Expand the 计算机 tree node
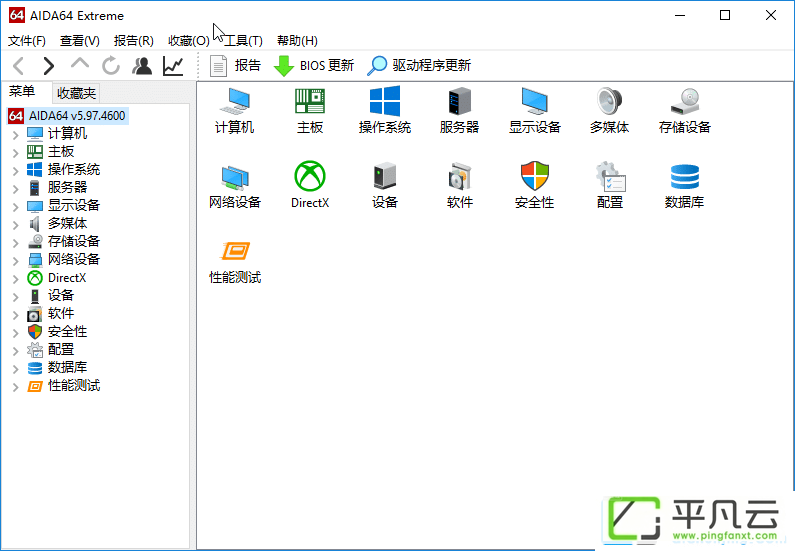Image resolution: width=795 pixels, height=551 pixels. [x=15, y=135]
